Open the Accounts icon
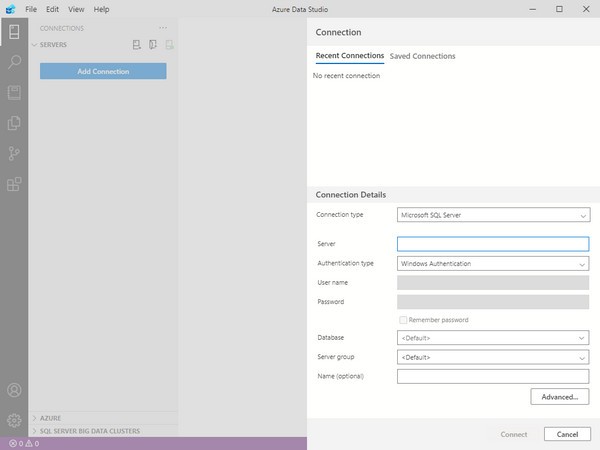Viewport: 600px width, 450px height. [x=14, y=391]
